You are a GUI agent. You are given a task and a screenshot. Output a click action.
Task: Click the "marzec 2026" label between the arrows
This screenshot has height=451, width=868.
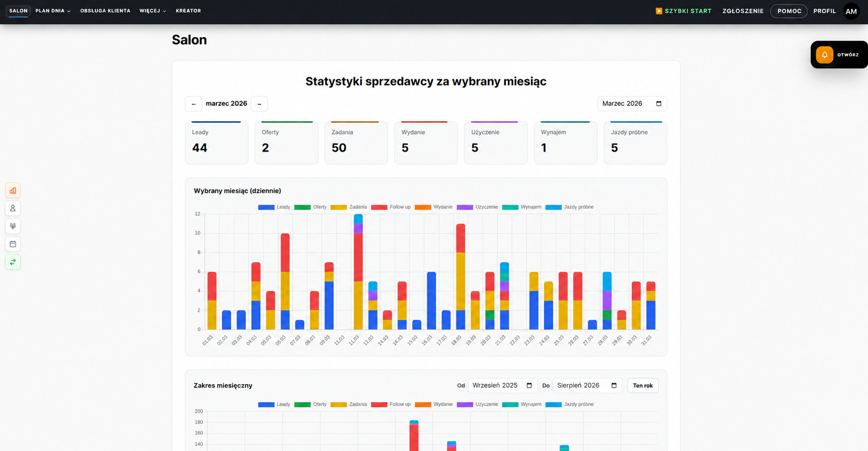point(226,104)
